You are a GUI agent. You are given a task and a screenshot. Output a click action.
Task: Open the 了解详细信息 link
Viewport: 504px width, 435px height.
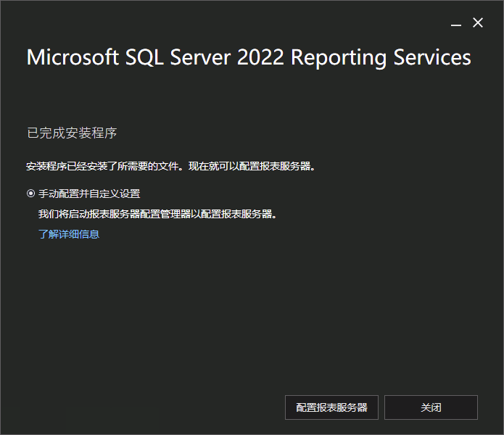69,234
